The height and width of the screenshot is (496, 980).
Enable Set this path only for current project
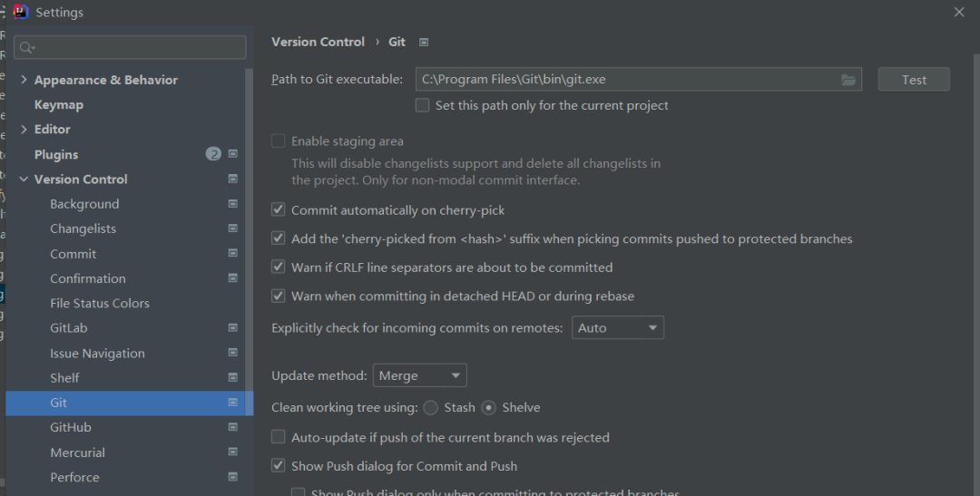point(422,105)
